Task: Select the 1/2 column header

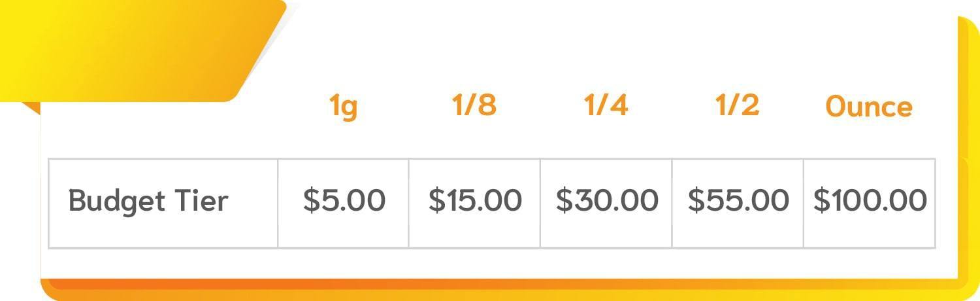Action: [738, 105]
